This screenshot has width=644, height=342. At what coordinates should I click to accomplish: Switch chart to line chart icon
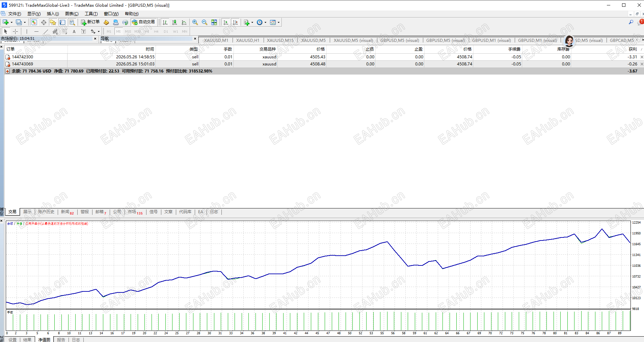click(x=184, y=22)
